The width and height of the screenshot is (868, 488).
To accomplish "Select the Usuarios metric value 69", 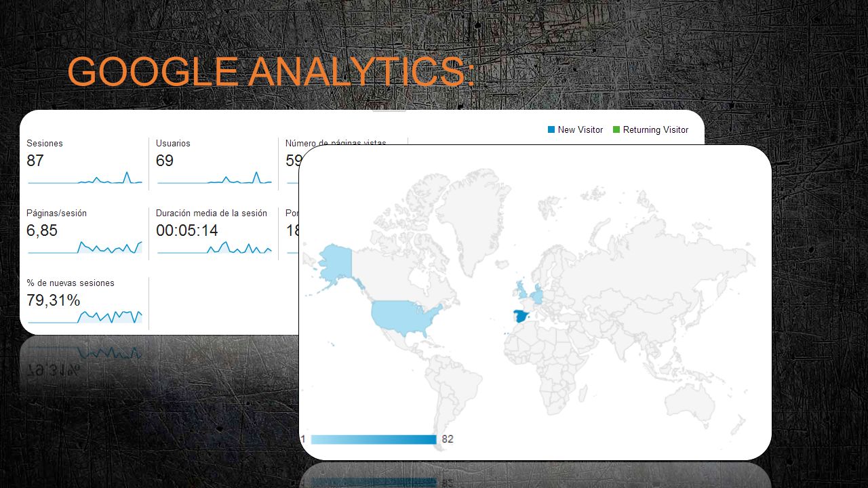I will pyautogui.click(x=165, y=161).
